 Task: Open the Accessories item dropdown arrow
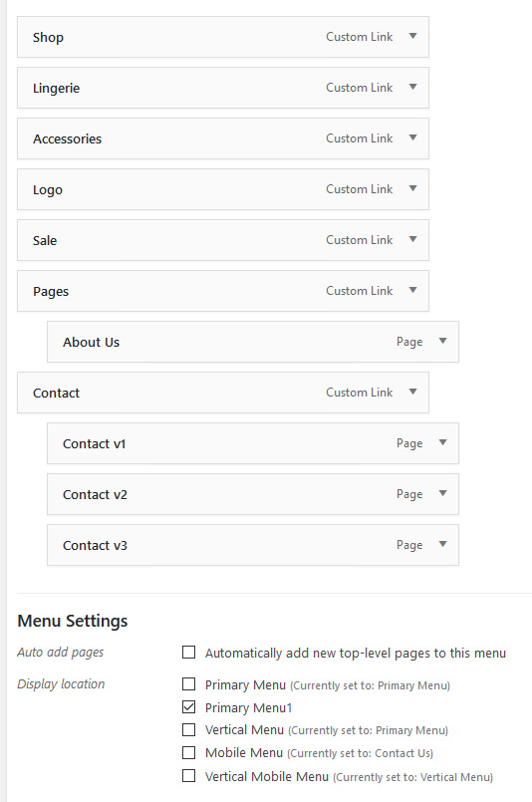[x=412, y=137]
